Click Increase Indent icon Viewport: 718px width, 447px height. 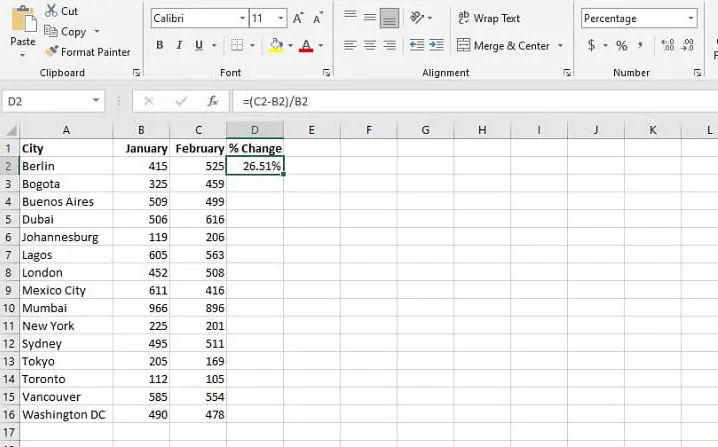click(x=436, y=45)
